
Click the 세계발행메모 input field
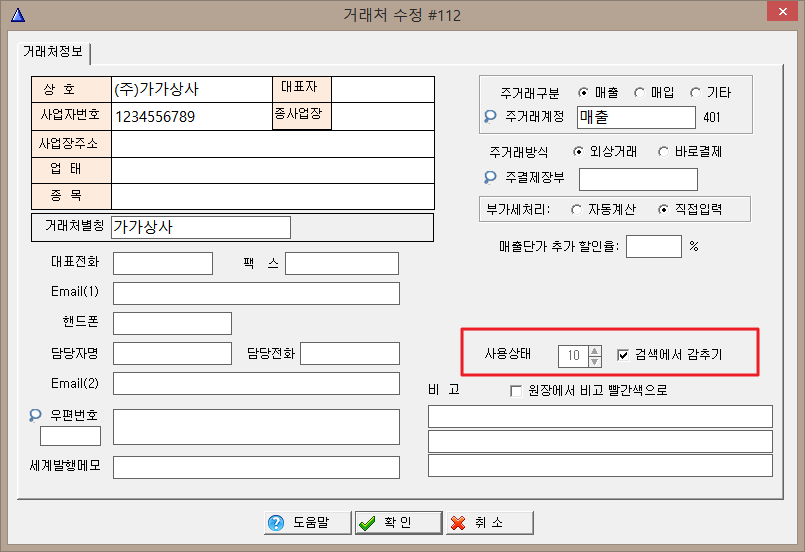(x=256, y=467)
